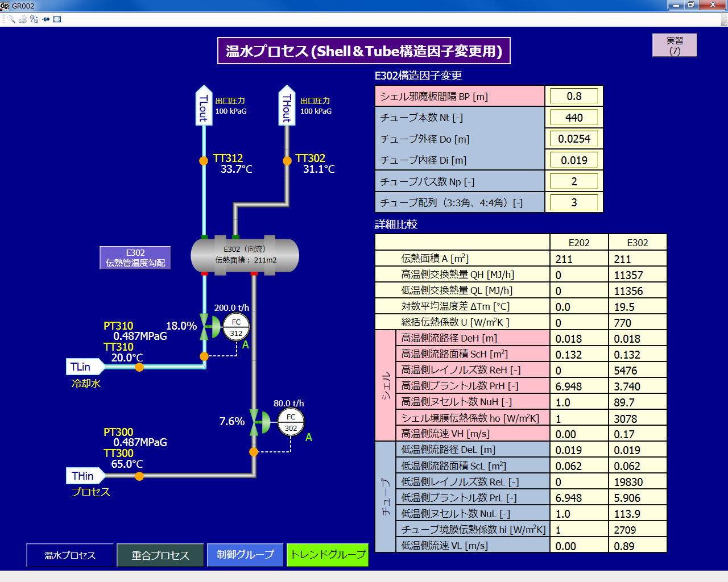This screenshot has width=728, height=582.
Task: Click the data exchange icon in the toolbar
Action: click(x=34, y=19)
